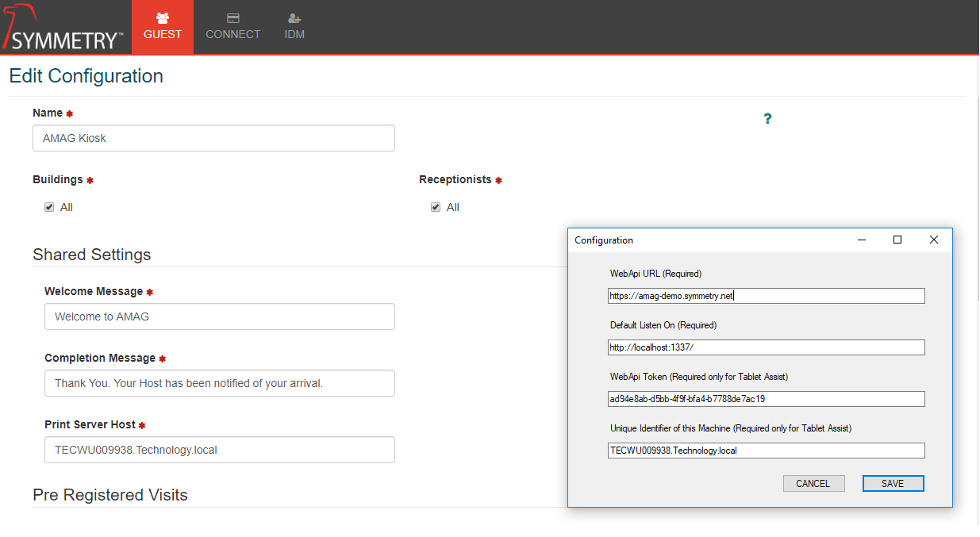Click the Configuration dialog title text
The width and height of the screenshot is (980, 537).
coord(604,240)
